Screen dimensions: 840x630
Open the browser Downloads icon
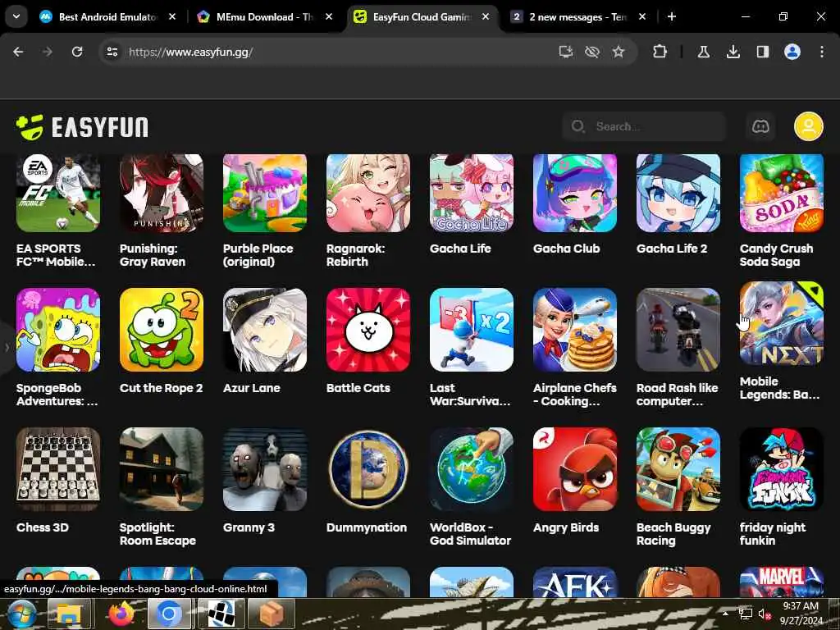pyautogui.click(x=733, y=52)
